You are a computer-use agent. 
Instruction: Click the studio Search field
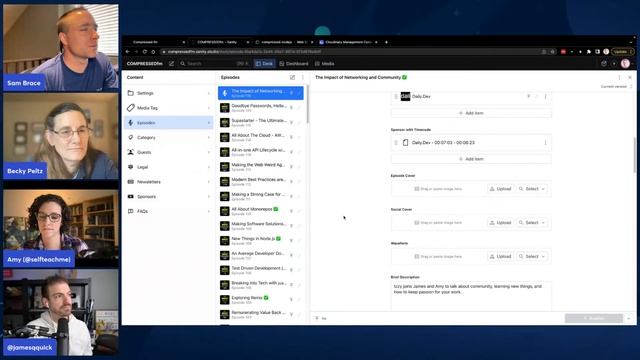tap(215, 64)
